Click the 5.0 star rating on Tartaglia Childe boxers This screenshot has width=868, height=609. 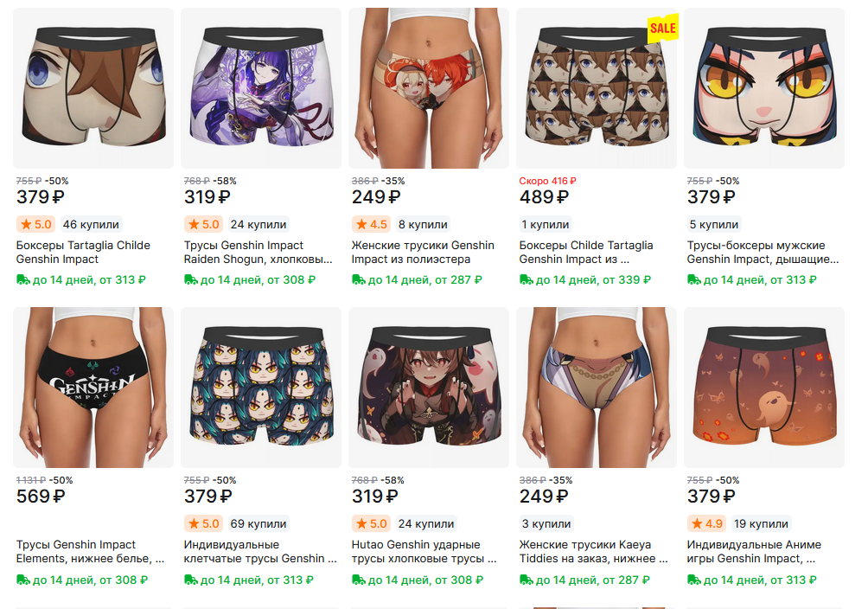click(36, 224)
